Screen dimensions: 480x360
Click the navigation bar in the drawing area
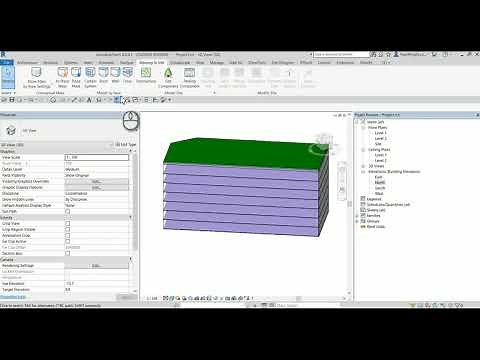point(342,181)
